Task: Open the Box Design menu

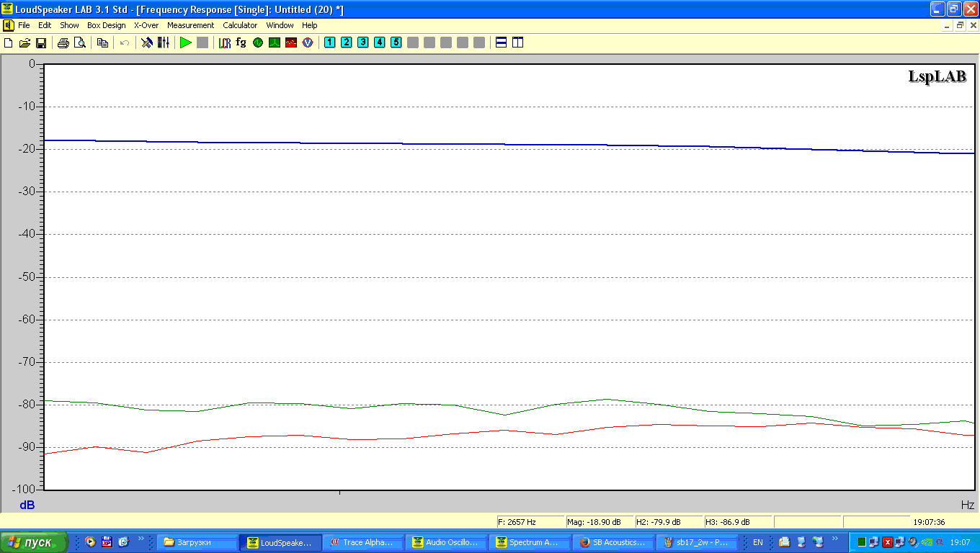Action: pyautogui.click(x=107, y=25)
